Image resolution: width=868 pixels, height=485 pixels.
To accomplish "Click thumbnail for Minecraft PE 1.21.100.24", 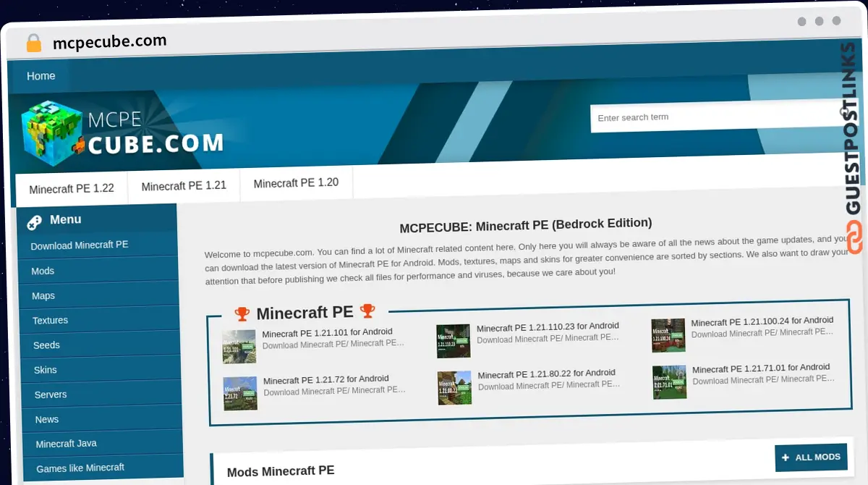I will tap(668, 335).
